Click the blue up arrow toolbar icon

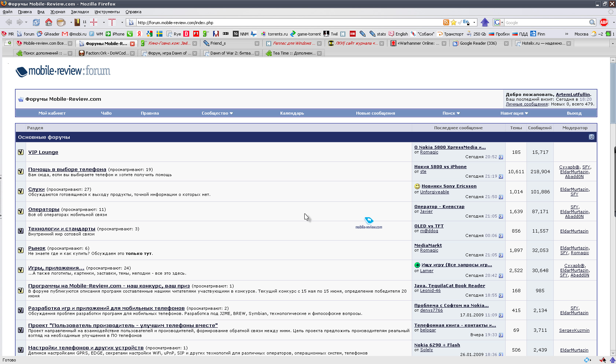485,22
